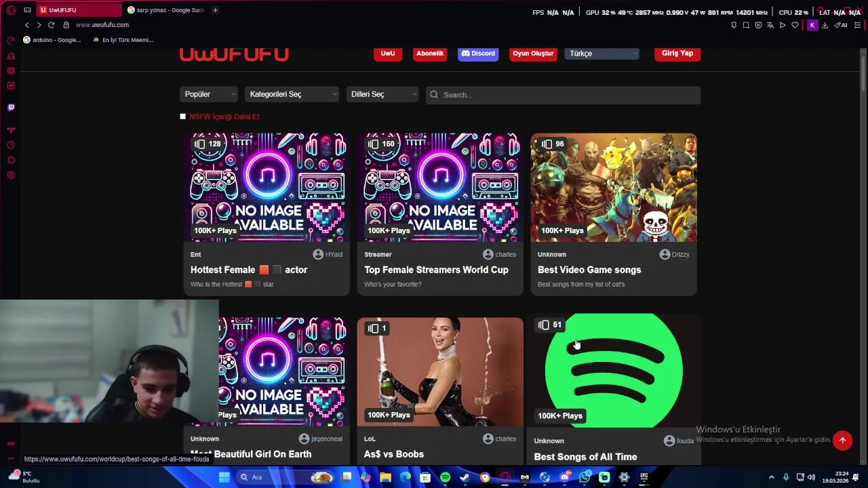Image resolution: width=868 pixels, height=488 pixels.
Task: Add page to favorites with heart icon
Action: [x=795, y=25]
